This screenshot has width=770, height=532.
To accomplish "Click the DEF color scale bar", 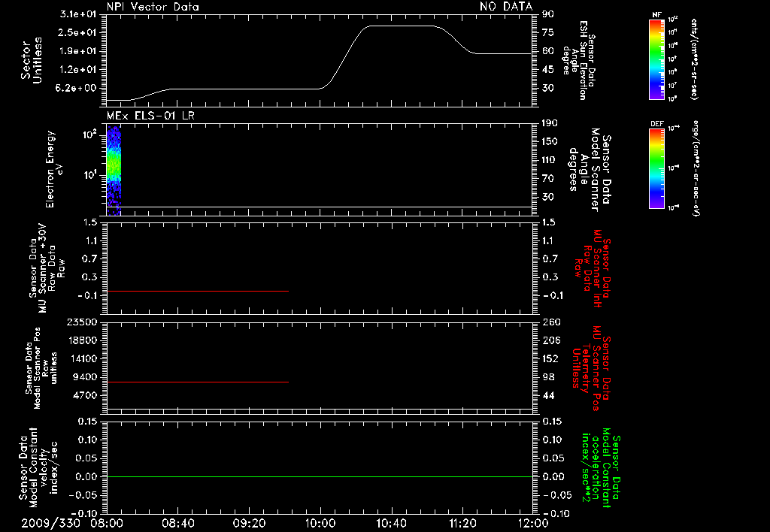I will (x=656, y=168).
